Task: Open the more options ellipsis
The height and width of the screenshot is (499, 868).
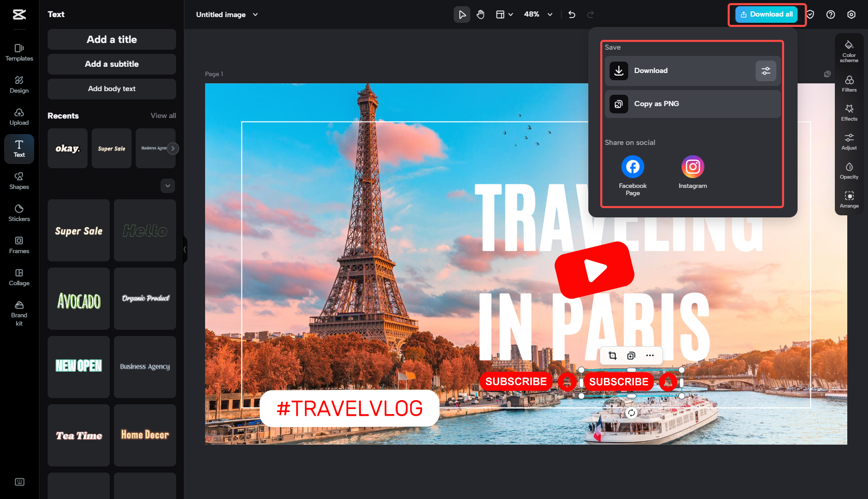Action: [650, 356]
